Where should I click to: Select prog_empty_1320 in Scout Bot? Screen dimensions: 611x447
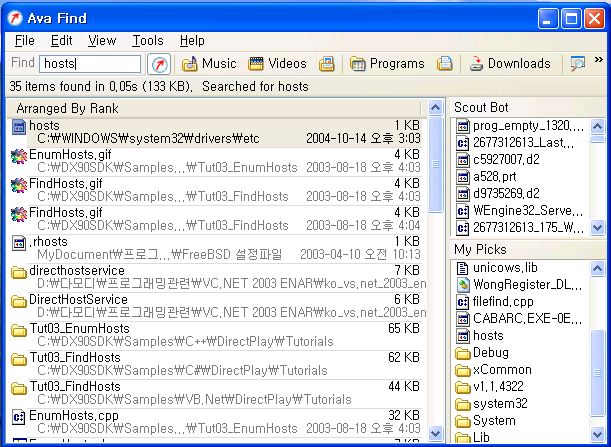[520, 126]
